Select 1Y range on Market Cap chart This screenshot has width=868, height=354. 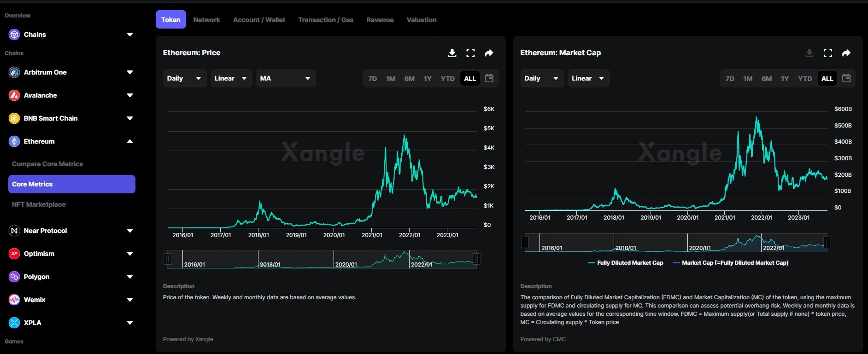tap(785, 79)
